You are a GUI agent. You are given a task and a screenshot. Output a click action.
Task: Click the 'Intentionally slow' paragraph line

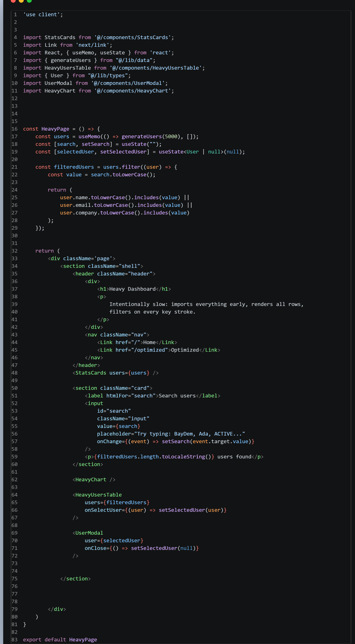tap(206, 305)
